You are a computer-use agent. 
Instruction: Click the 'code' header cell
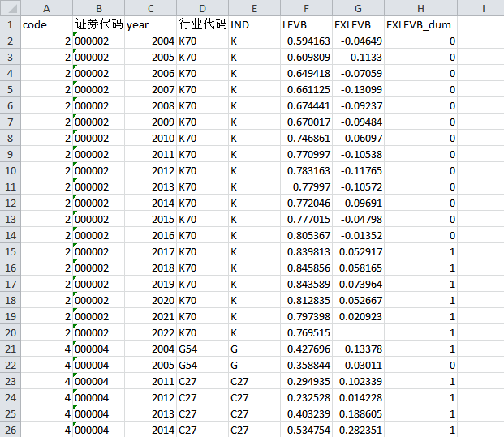coord(46,24)
